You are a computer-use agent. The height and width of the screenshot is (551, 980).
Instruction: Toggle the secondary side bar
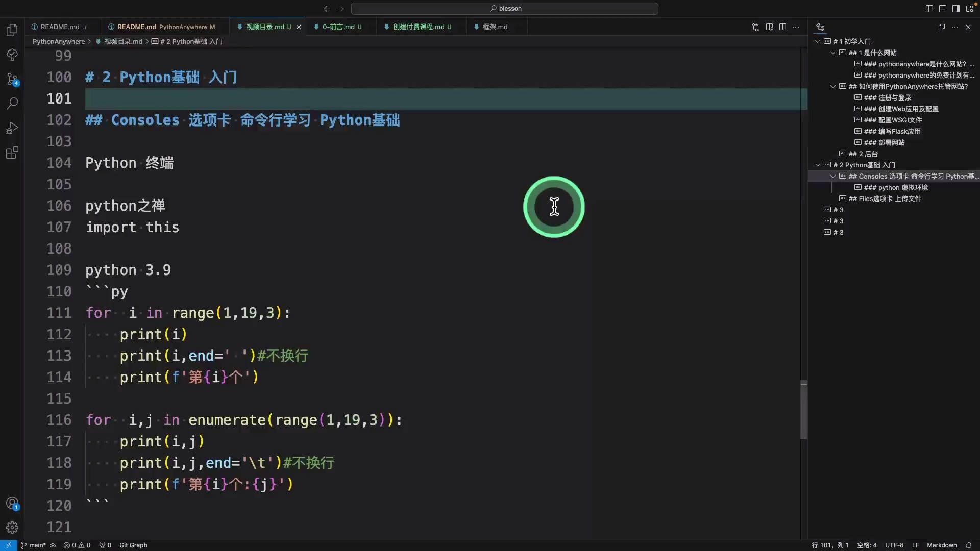955,9
